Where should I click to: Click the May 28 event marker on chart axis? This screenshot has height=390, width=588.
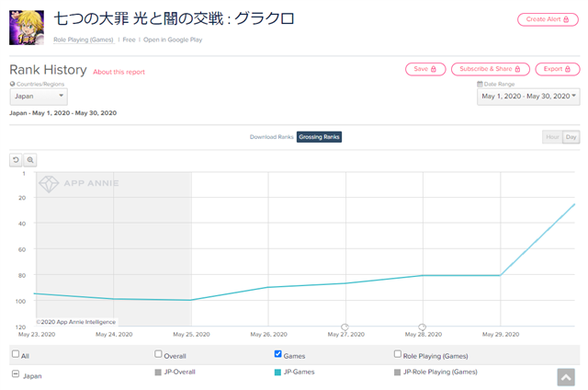[x=423, y=327]
